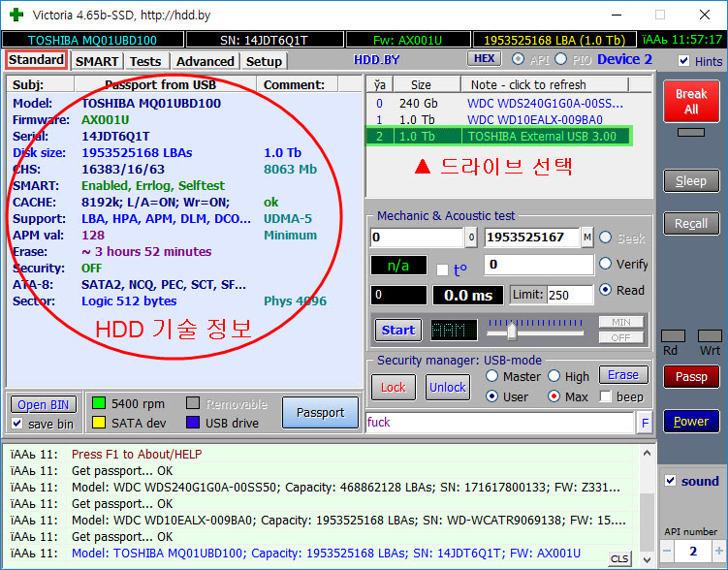Click the AAM MIN button
The width and height of the screenshot is (728, 570).
coord(621,322)
